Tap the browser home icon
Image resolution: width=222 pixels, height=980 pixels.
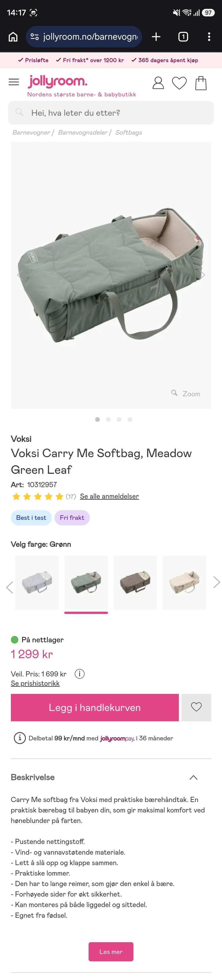[x=13, y=36]
